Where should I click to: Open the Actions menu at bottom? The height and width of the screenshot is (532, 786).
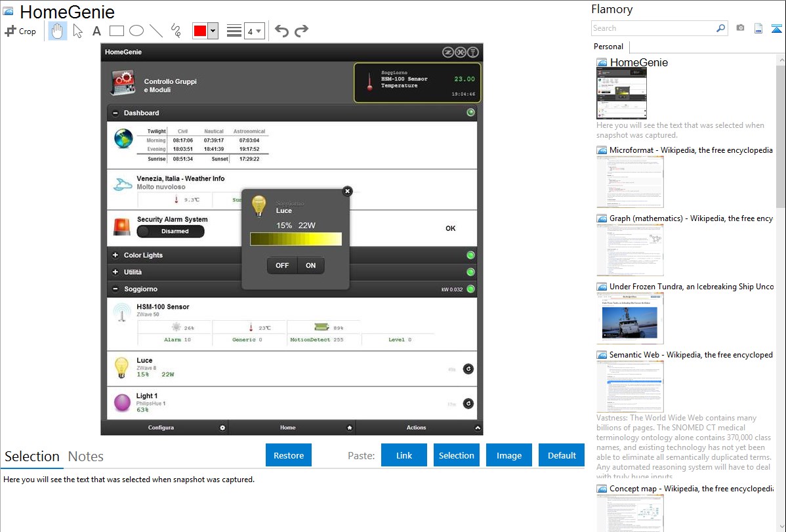point(419,428)
